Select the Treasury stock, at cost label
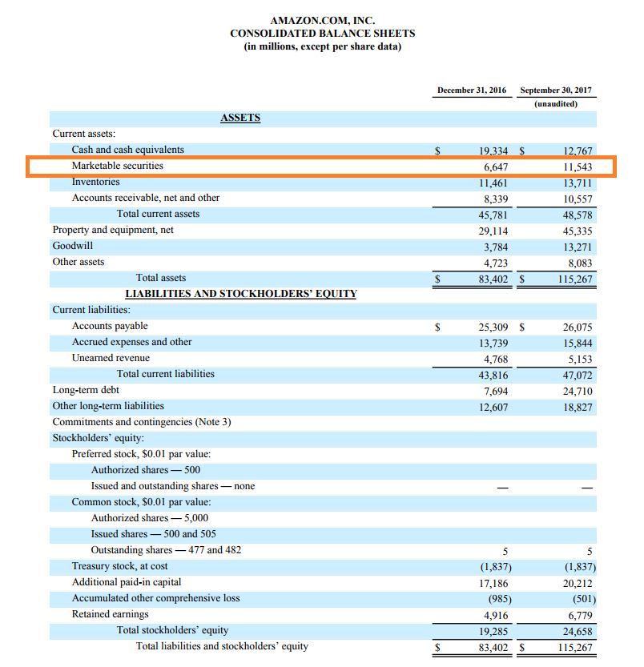Screen dimensions: 644x667 pos(119,566)
